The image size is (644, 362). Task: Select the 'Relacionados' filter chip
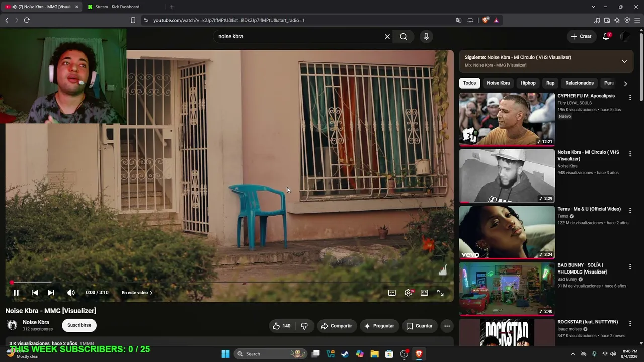click(579, 83)
